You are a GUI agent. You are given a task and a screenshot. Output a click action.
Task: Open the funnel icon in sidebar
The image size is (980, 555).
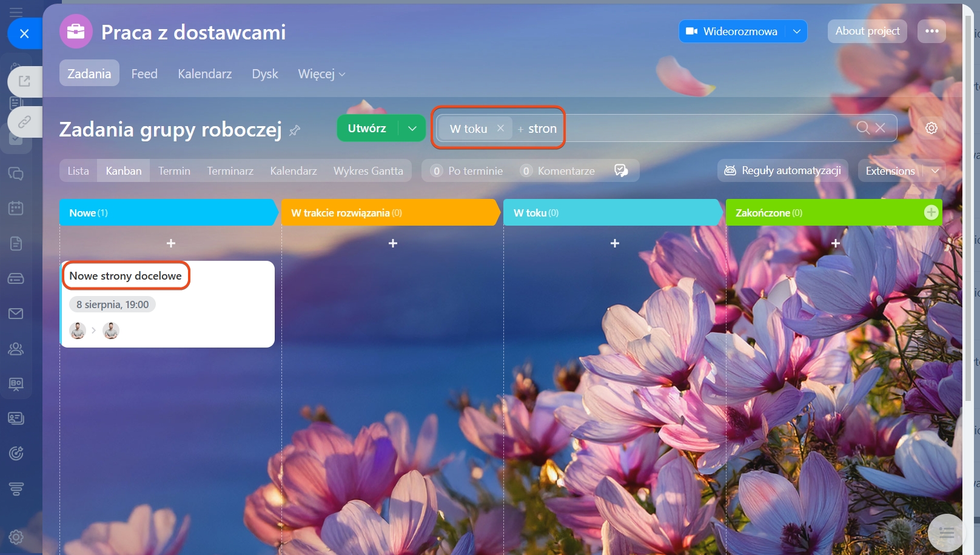click(x=16, y=488)
